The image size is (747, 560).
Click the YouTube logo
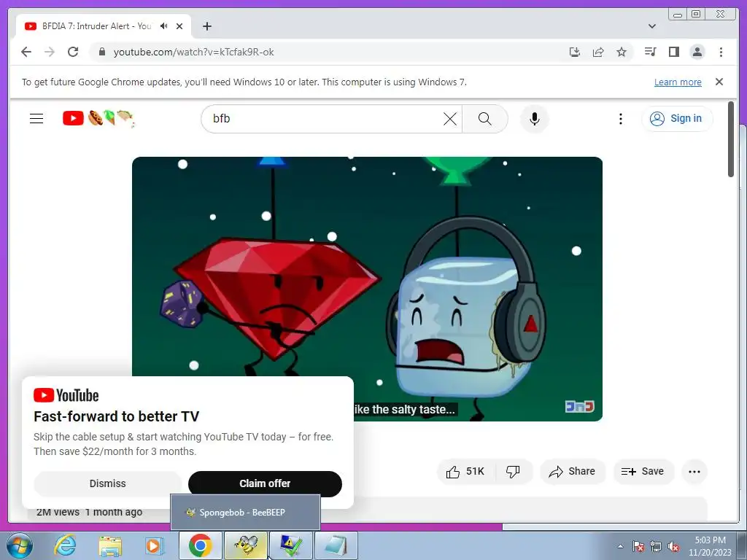click(x=98, y=118)
